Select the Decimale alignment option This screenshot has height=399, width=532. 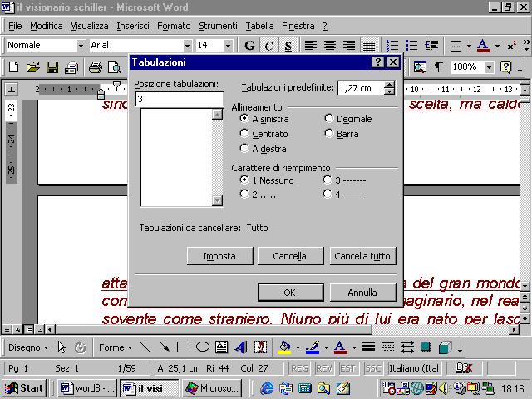click(348, 119)
